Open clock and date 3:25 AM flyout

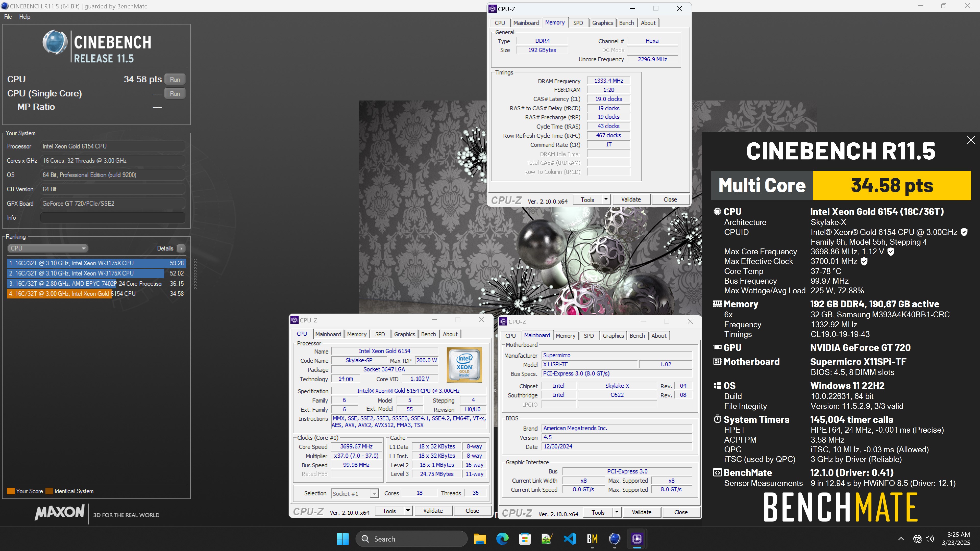956,539
